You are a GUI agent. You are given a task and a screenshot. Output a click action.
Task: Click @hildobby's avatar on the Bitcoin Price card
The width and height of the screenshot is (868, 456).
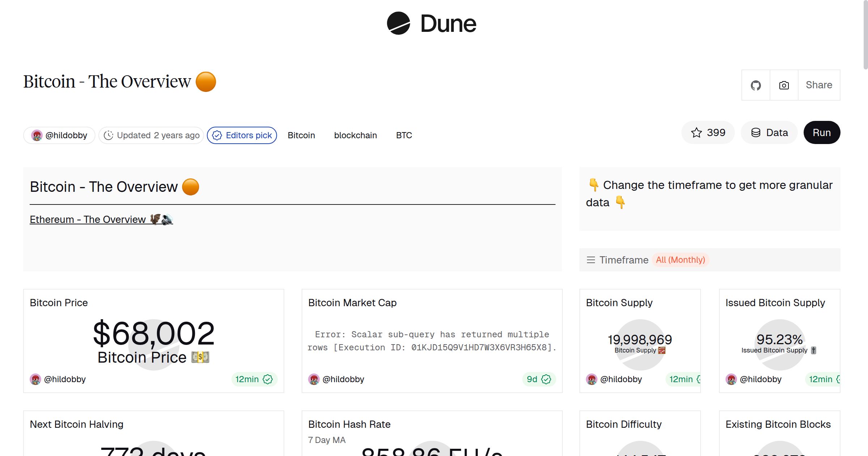[x=36, y=379]
